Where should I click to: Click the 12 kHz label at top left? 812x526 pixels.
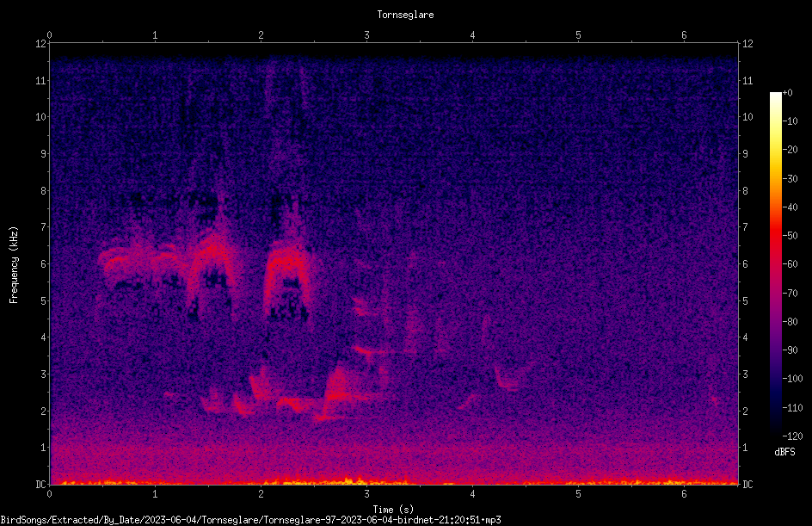click(41, 44)
